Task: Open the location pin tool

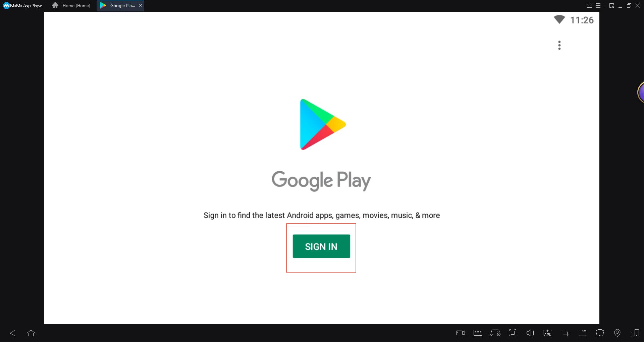Action: [x=618, y=333]
